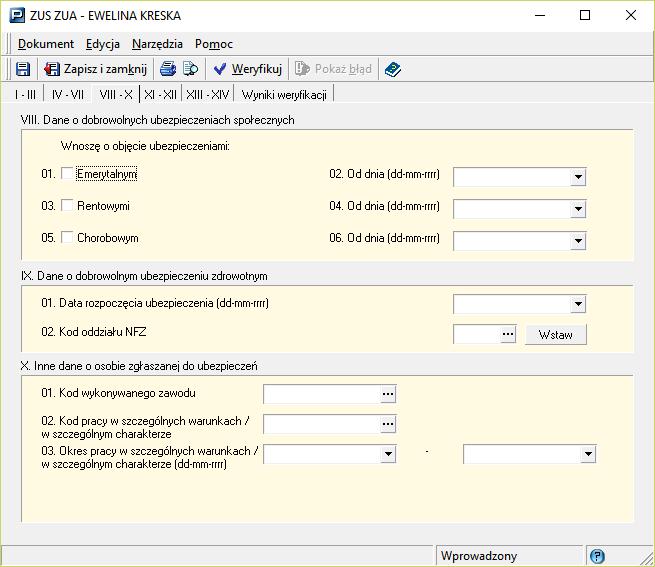This screenshot has height=567, width=655.
Task: Open the Wyniki weryfikacji tab
Action: (284, 95)
